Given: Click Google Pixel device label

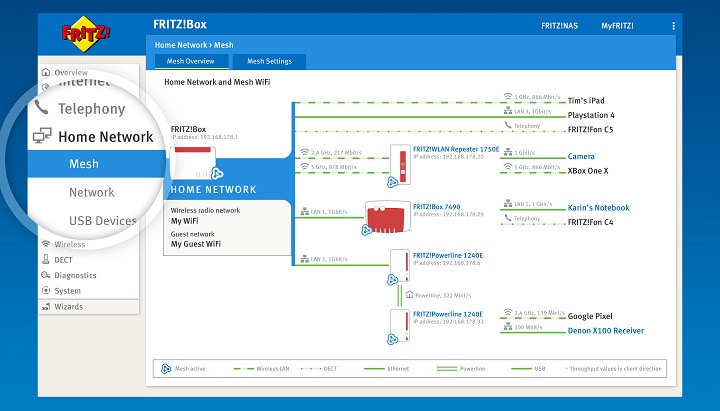Looking at the screenshot, I should 590,316.
